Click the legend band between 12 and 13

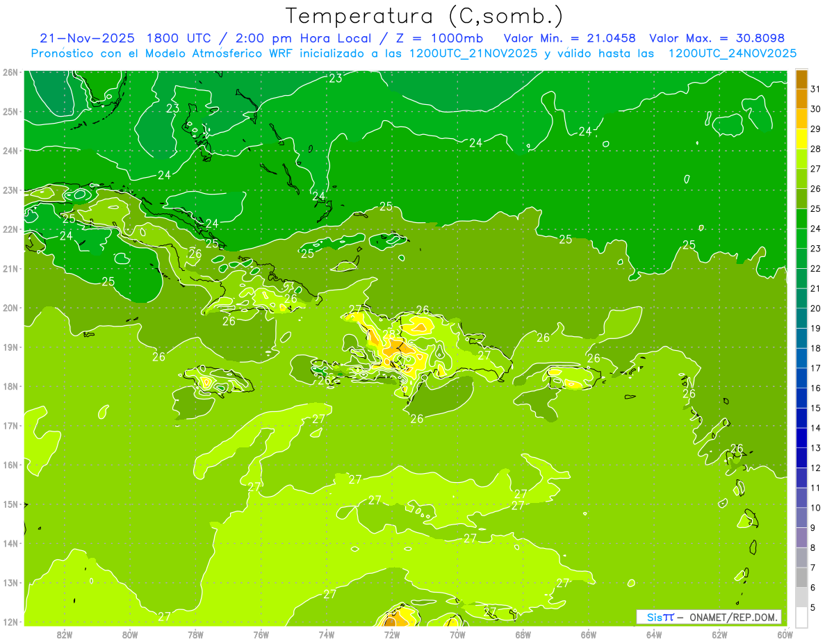(x=801, y=458)
